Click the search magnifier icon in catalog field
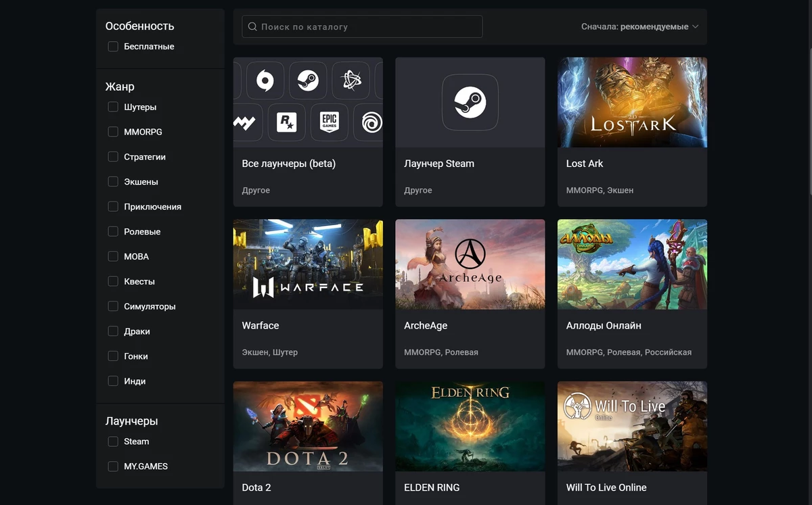This screenshot has width=812, height=505. click(252, 27)
